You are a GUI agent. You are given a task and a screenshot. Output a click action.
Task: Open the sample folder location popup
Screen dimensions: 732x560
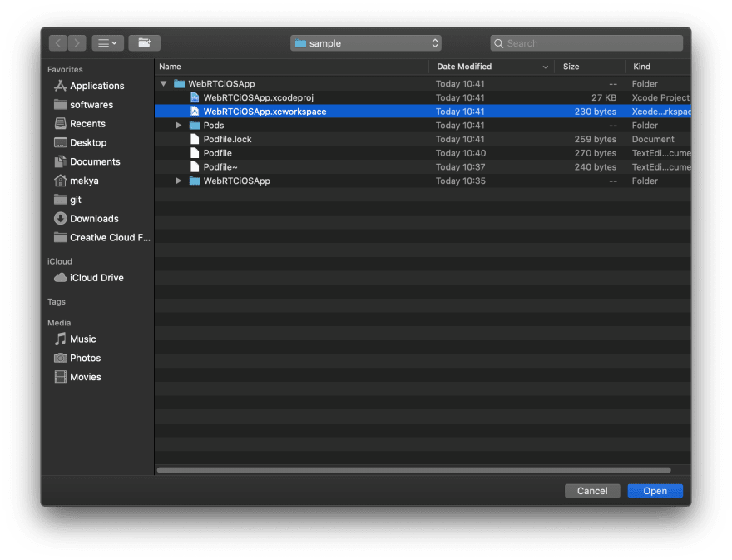[365, 43]
